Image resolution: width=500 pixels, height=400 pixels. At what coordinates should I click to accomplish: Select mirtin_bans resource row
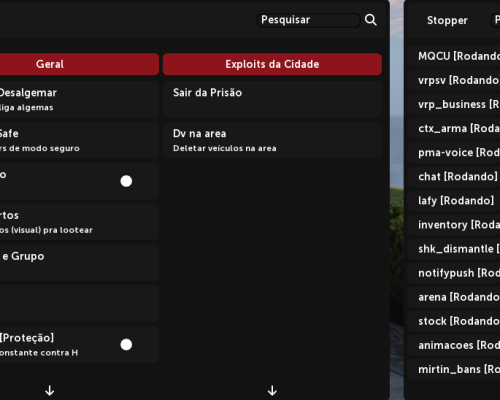point(454,369)
